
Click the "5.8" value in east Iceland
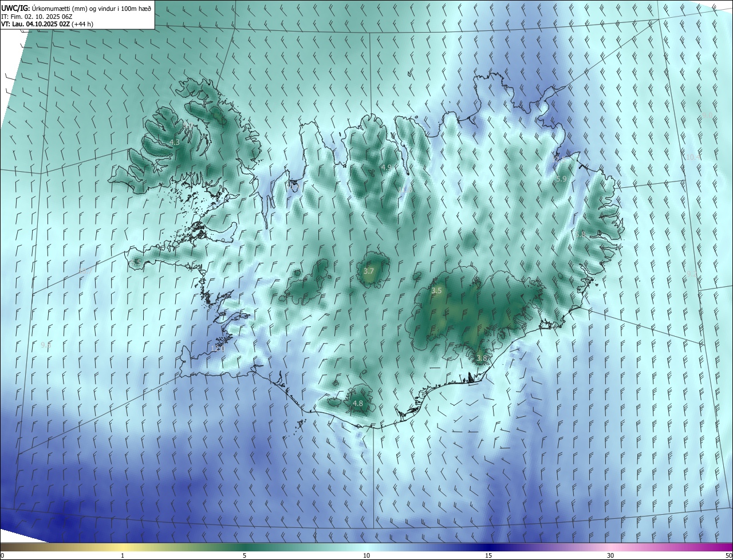(x=581, y=234)
